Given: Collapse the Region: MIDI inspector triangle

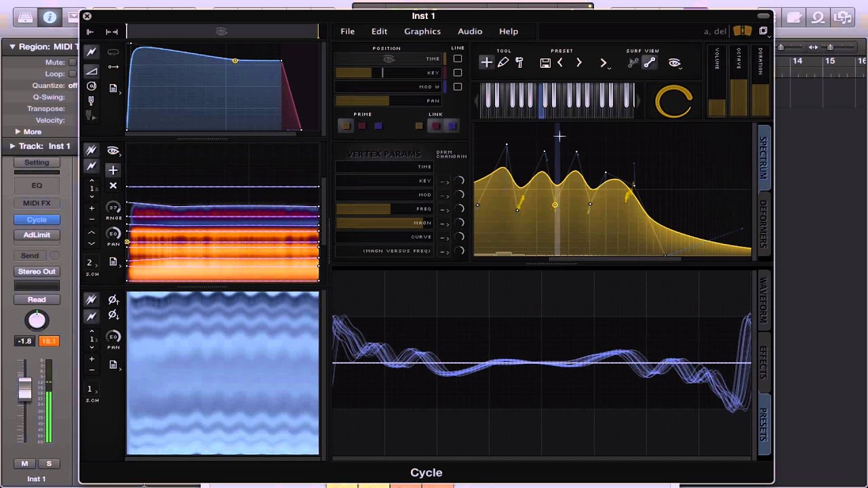Looking at the screenshot, I should tap(12, 47).
